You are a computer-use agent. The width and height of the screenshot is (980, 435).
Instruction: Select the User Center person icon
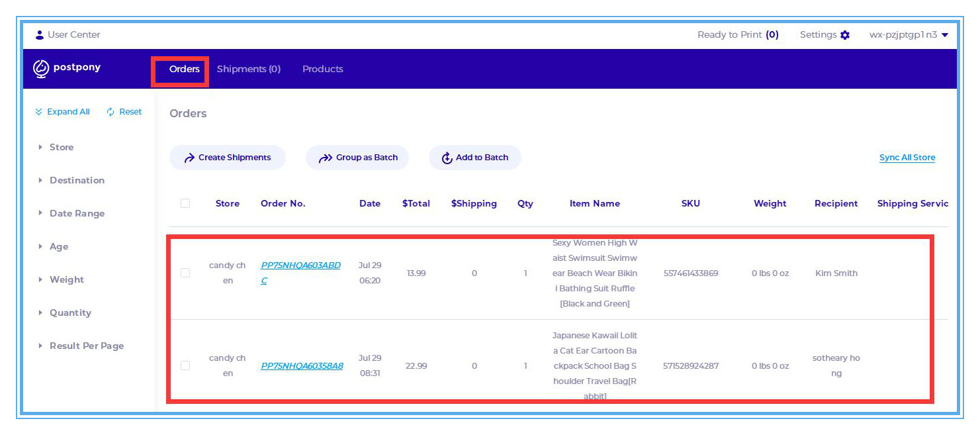pyautogui.click(x=40, y=34)
